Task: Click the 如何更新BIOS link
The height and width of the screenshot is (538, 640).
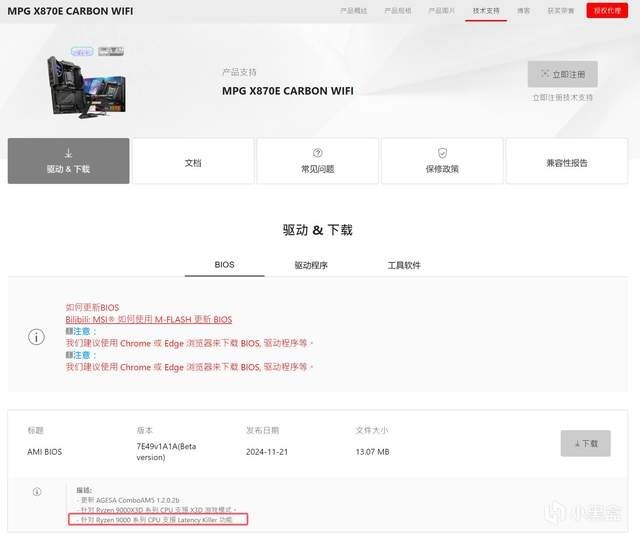Action: coord(92,307)
